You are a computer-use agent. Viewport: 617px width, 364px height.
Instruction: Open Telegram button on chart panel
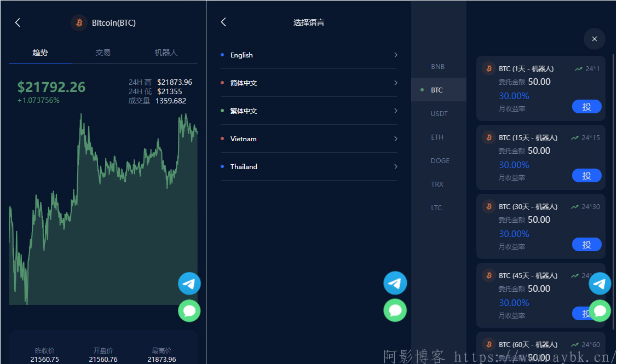(189, 284)
